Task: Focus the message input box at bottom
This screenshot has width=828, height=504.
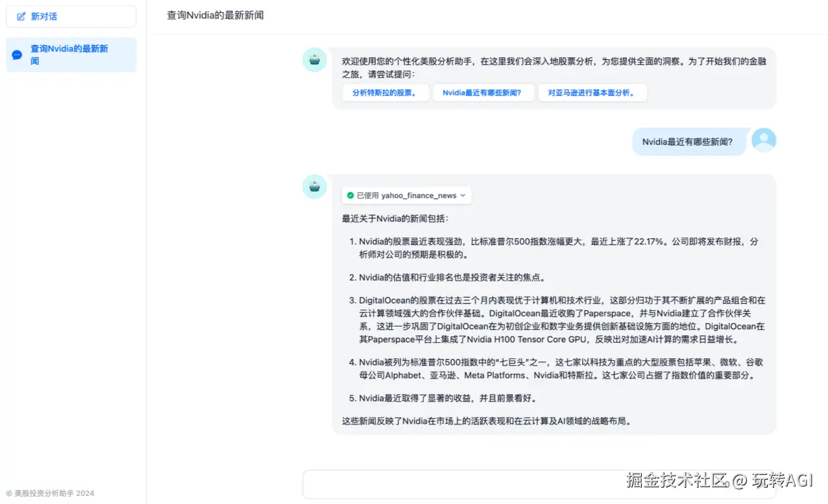Action: tap(539, 484)
